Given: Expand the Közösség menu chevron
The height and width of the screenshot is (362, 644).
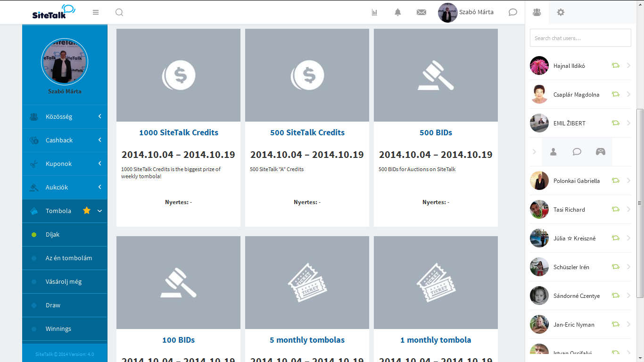Looking at the screenshot, I should [x=100, y=116].
